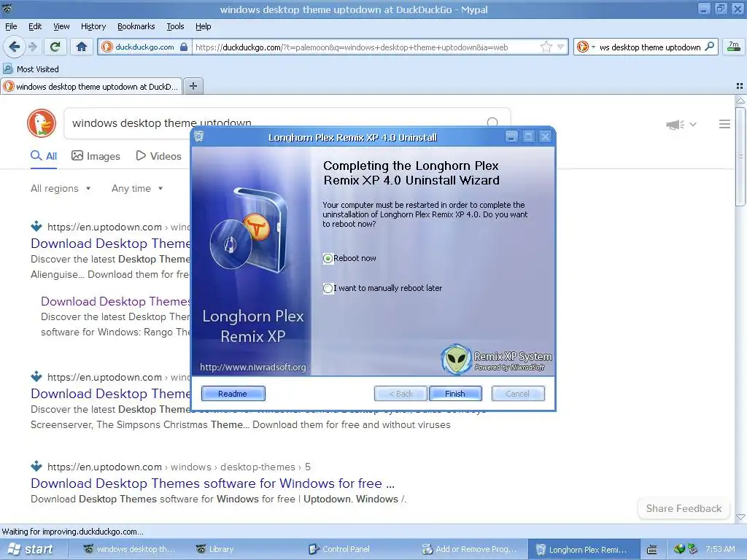This screenshot has height=560, width=747.
Task: Click the greyed Cancel button in wizard
Action: tap(518, 393)
